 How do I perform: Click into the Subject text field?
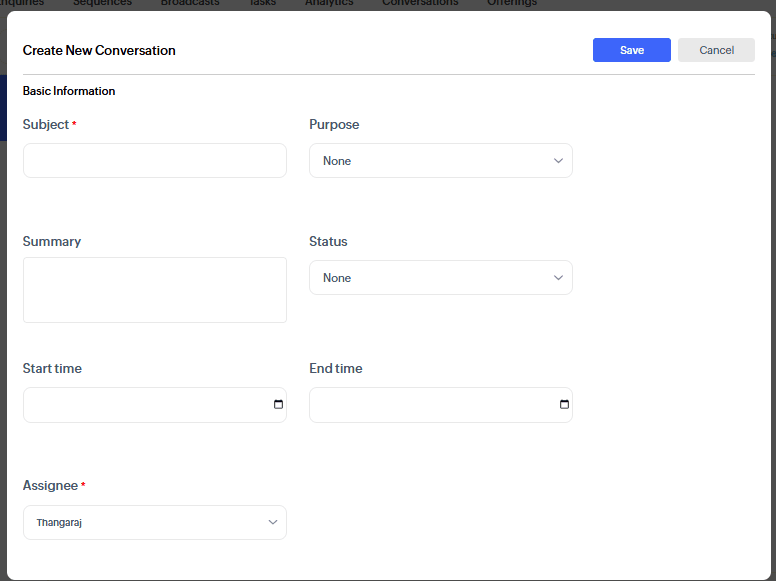154,160
